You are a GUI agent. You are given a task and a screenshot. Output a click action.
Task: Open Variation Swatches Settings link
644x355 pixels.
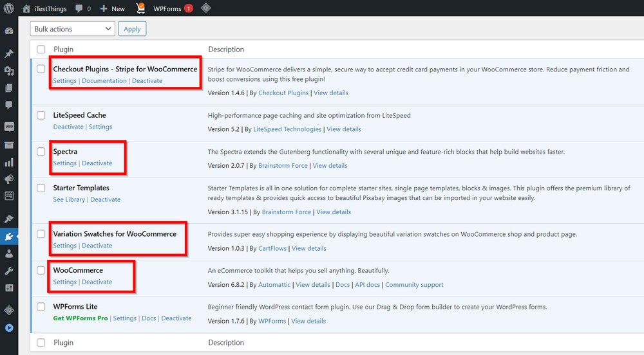point(65,246)
